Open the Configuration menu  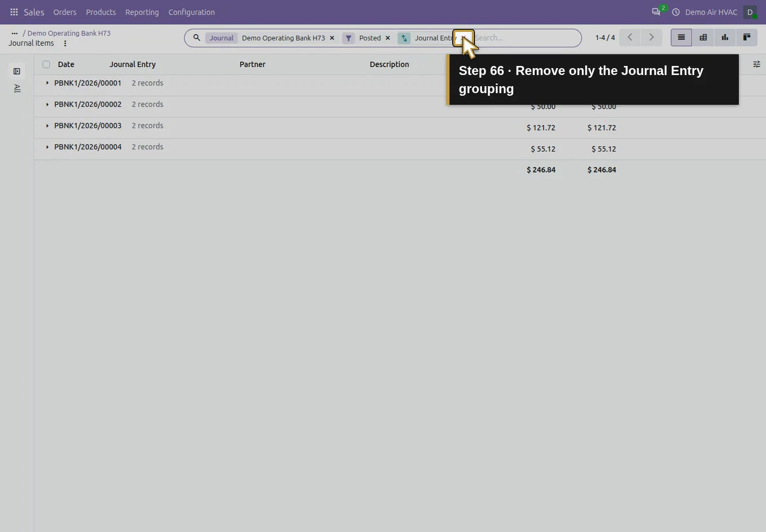coord(191,12)
